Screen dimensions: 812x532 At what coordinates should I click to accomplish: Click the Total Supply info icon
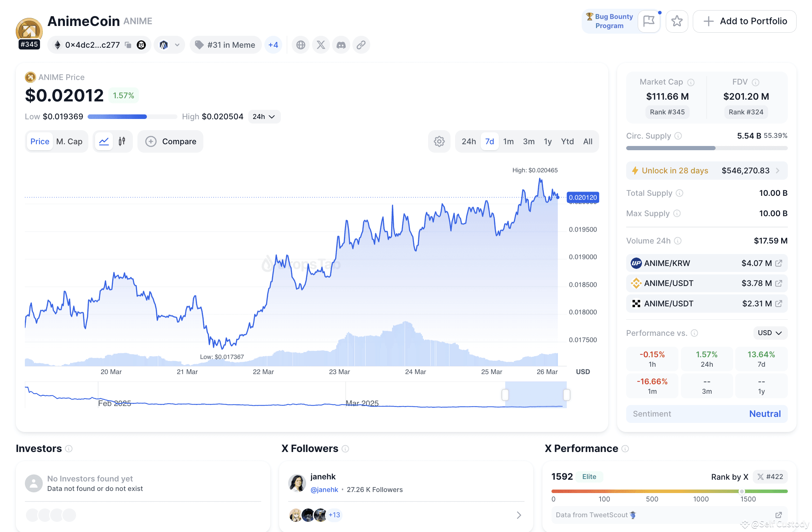coord(679,193)
